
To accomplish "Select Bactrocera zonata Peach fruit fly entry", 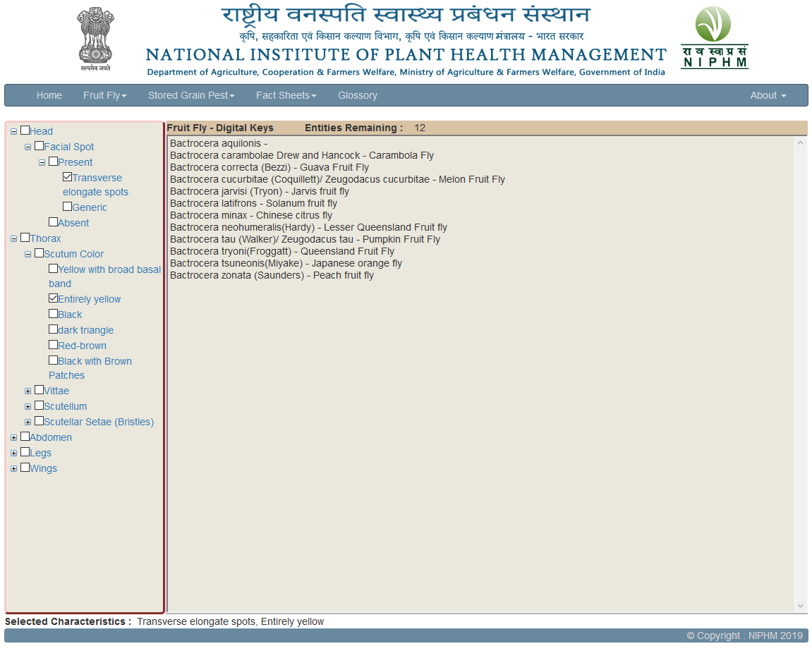I will [272, 276].
